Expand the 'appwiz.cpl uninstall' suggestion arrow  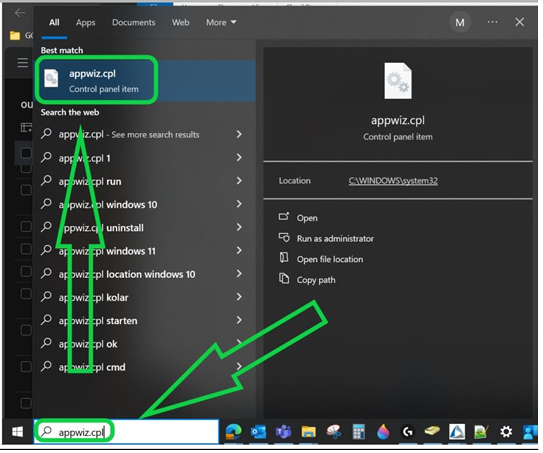(x=239, y=227)
